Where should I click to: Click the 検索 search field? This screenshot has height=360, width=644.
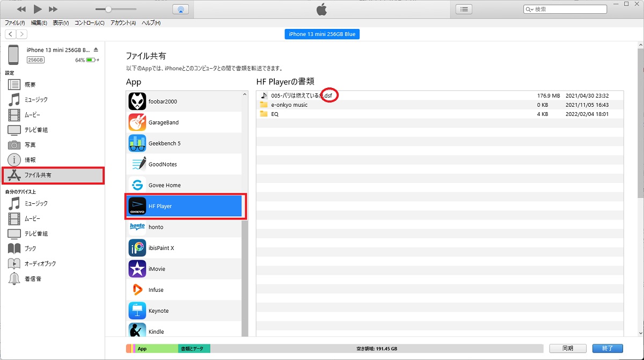pyautogui.click(x=565, y=9)
